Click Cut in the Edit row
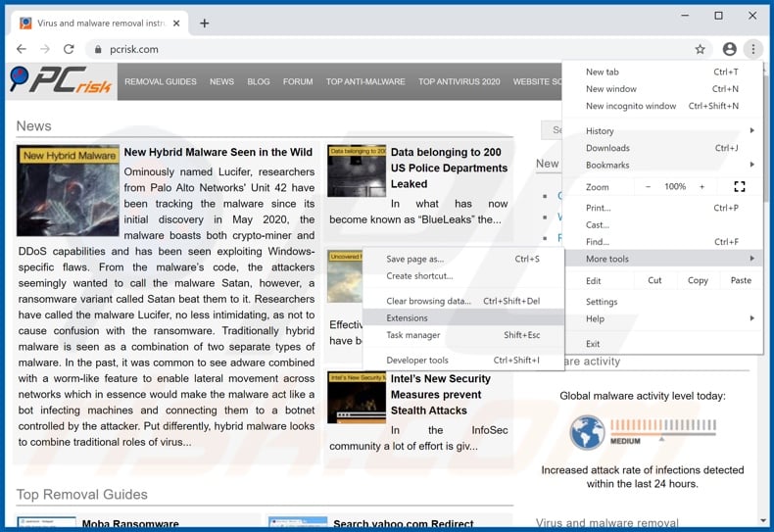 [x=654, y=280]
